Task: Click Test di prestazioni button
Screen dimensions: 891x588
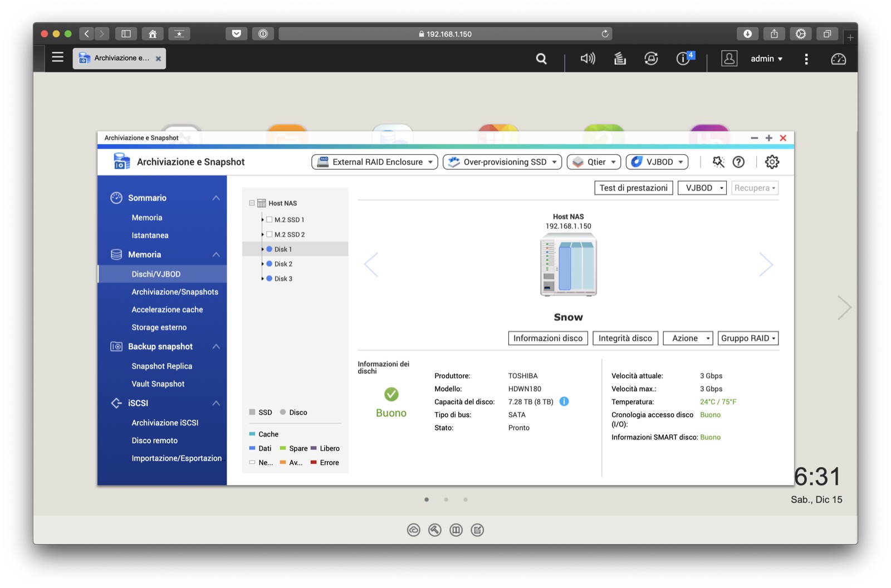Action: pos(634,188)
